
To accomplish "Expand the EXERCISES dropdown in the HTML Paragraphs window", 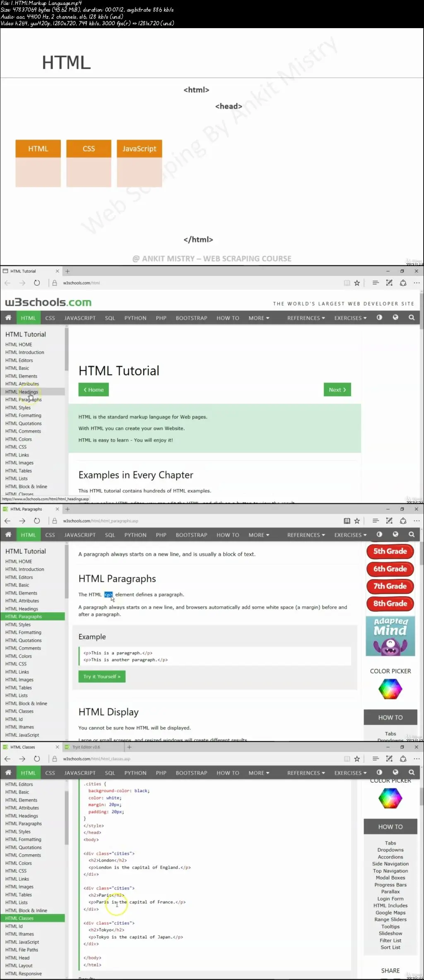I will pyautogui.click(x=350, y=535).
